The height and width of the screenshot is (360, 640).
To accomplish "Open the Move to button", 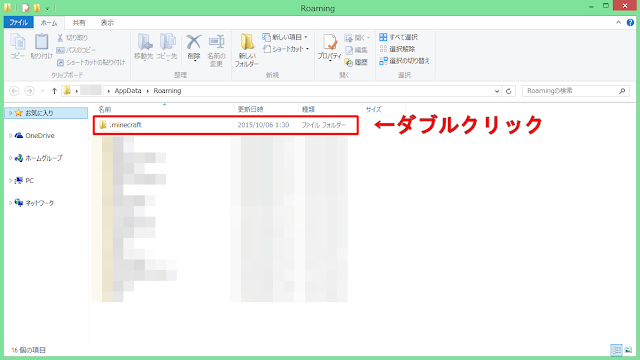I will coord(144,47).
